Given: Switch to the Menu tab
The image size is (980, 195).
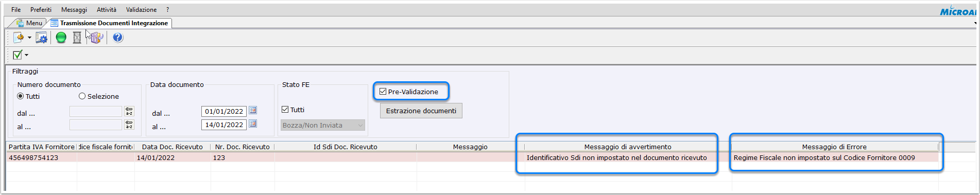Looking at the screenshot, I should 29,23.
